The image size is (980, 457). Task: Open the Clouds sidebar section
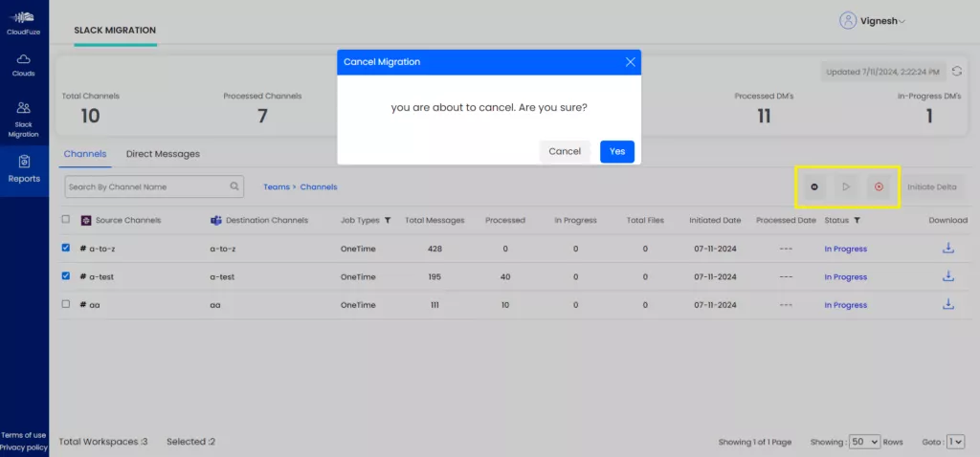coord(24,65)
